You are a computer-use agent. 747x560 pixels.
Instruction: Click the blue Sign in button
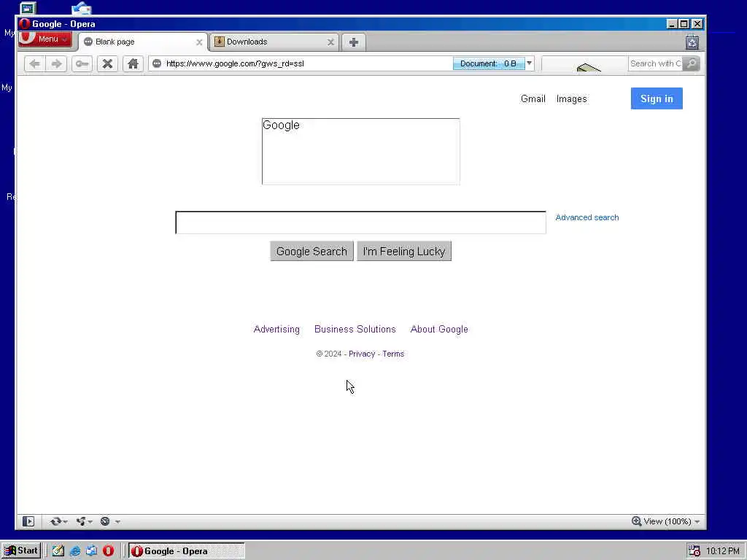[x=657, y=98]
